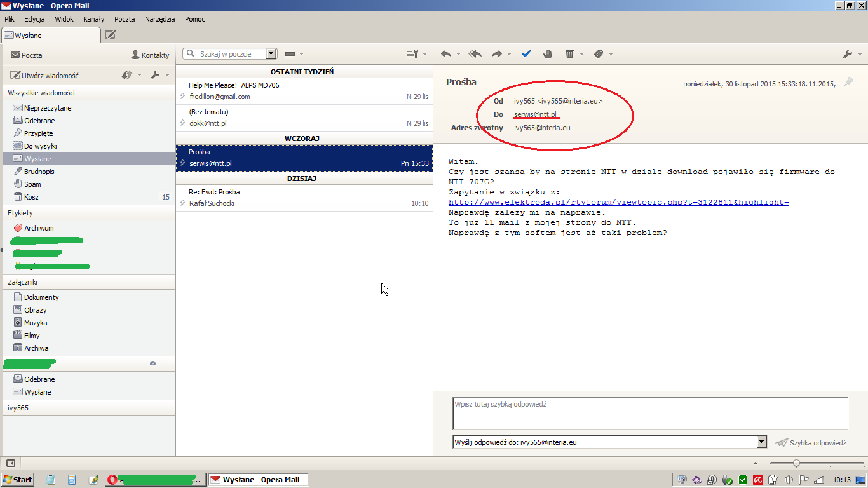The width and height of the screenshot is (868, 488).
Task: Open the Pomoc menu
Action: (x=195, y=19)
